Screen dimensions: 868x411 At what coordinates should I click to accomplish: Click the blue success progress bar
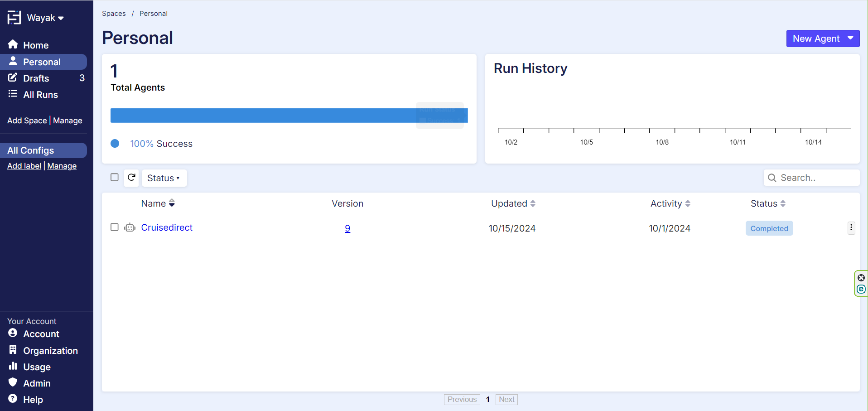click(x=263, y=116)
